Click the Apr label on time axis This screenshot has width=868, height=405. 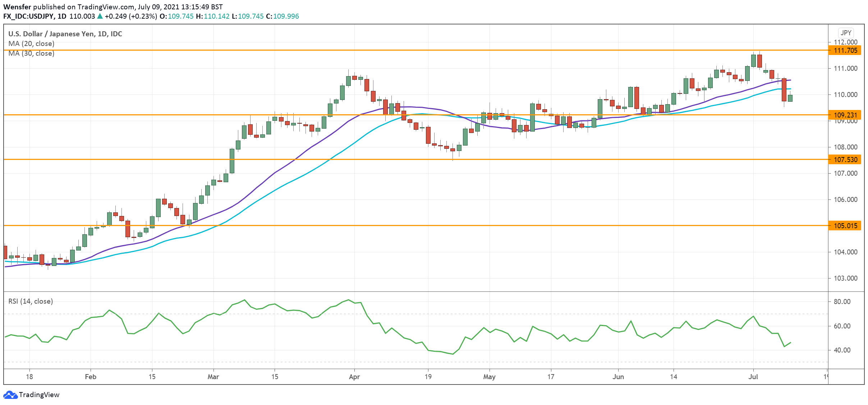click(354, 377)
